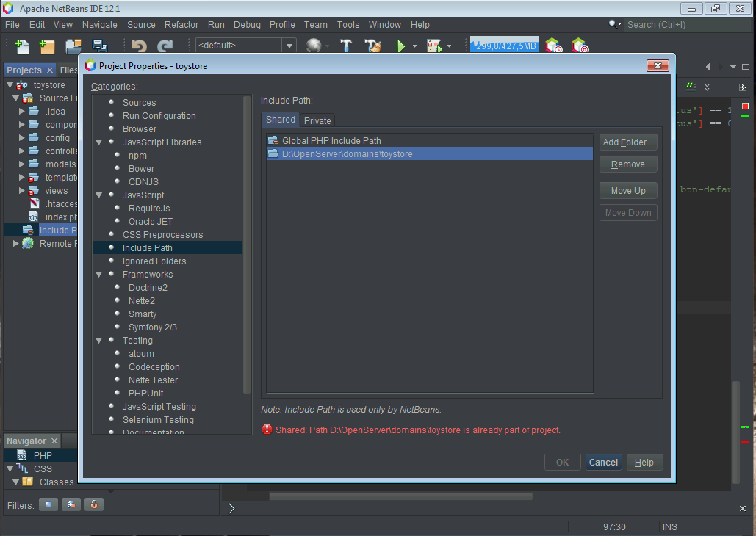Viewport: 756px width, 536px height.
Task: Open the Run Project dropdown arrow
Action: pyautogui.click(x=414, y=46)
